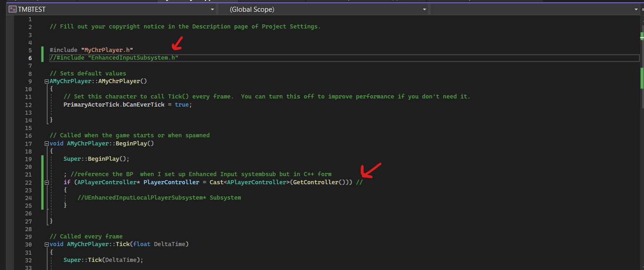This screenshot has width=644, height=270.
Task: Click the "MyChrPlayer.h" include string
Action: coord(107,50)
